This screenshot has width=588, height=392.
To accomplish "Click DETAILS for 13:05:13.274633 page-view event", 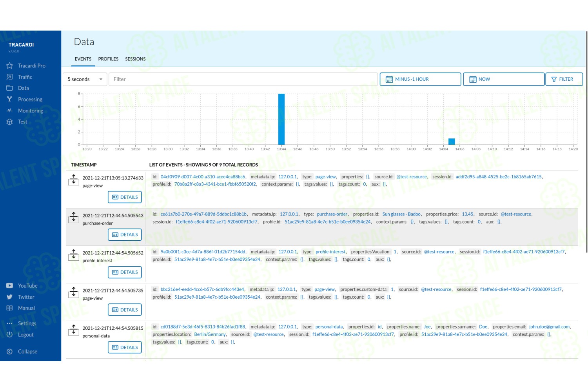I will pyautogui.click(x=125, y=197).
